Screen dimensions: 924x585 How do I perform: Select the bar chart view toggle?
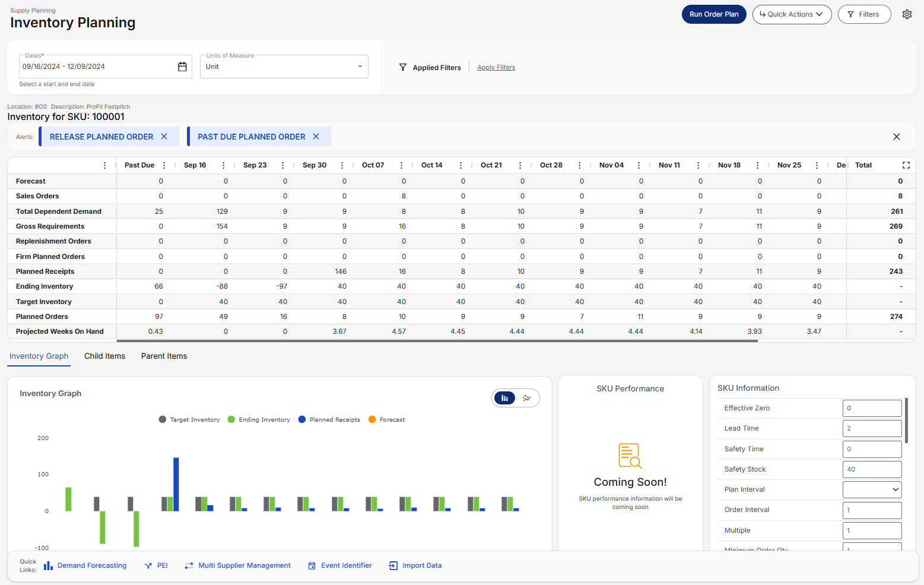[504, 397]
